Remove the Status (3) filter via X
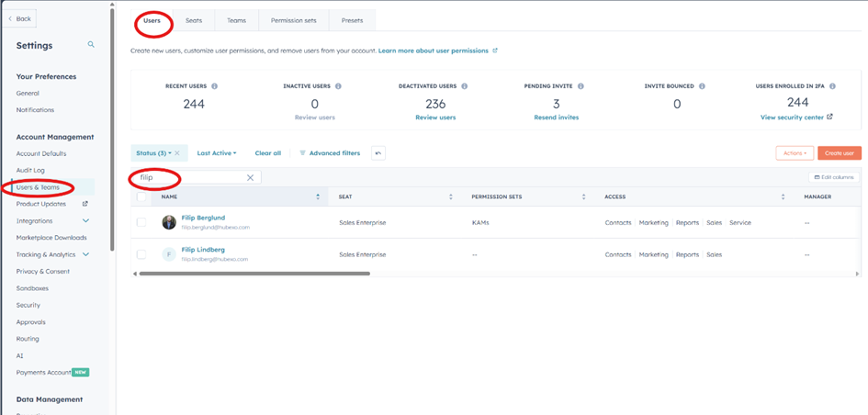868x415 pixels. click(x=177, y=153)
